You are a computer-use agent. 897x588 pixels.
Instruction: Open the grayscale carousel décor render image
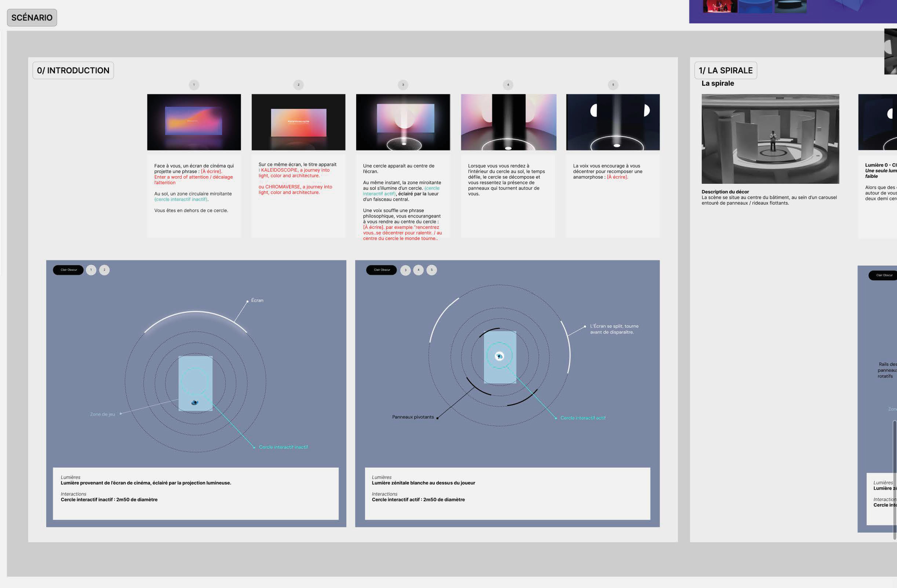tap(770, 139)
